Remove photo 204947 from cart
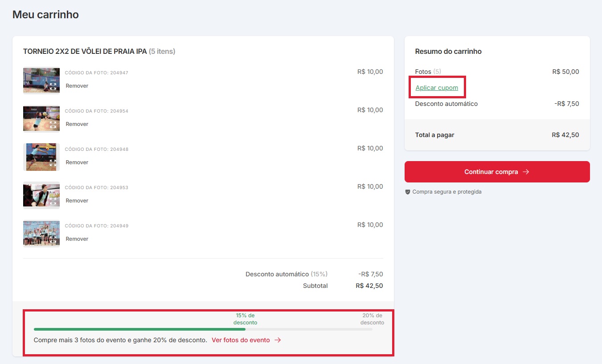Viewport: 602px width, 364px height. click(x=77, y=86)
